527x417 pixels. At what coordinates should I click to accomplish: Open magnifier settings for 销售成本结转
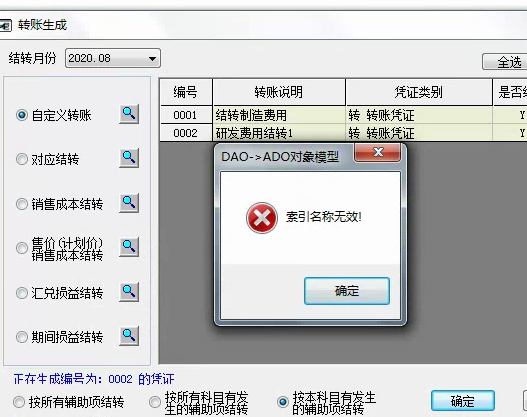click(129, 203)
